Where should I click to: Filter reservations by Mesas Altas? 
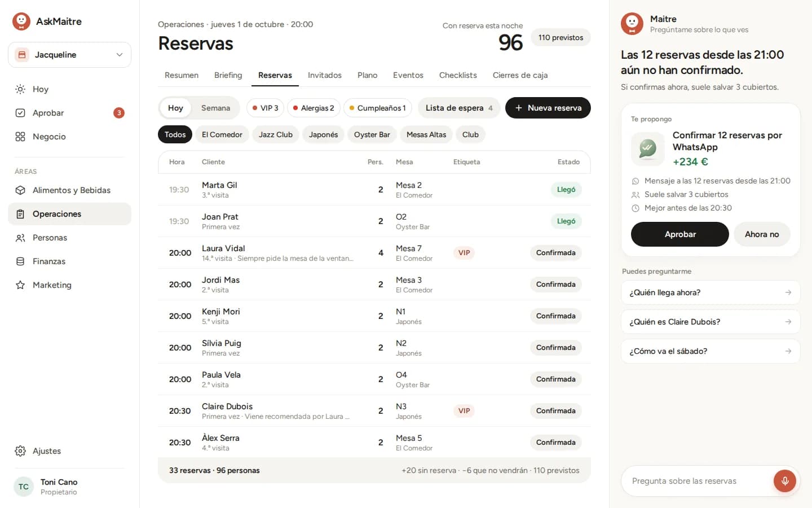click(426, 134)
